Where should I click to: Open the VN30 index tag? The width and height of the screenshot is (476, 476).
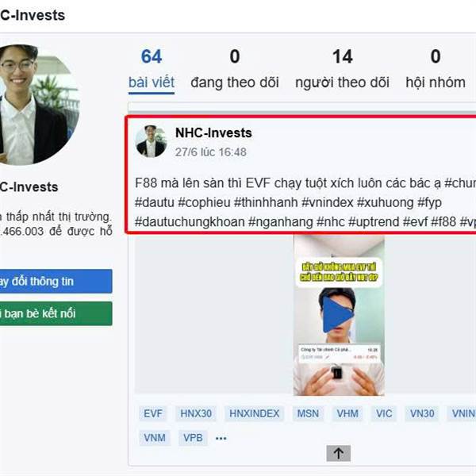point(422,413)
